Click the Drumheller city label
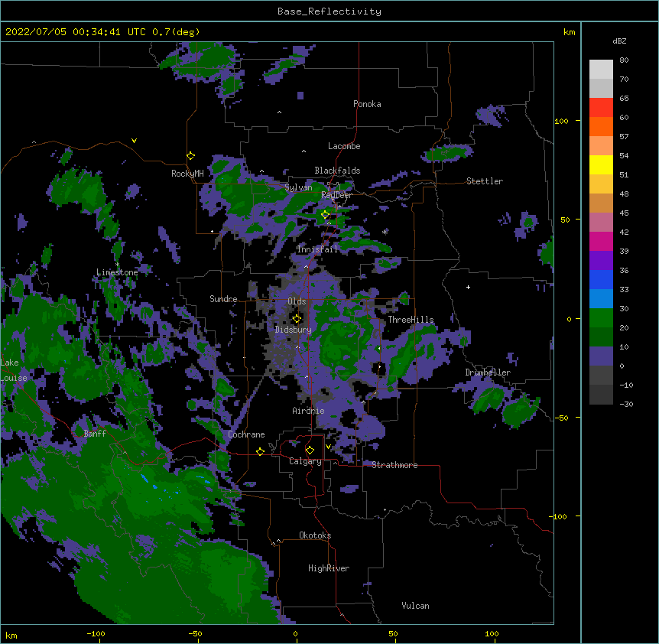This screenshot has height=644, width=659. [488, 372]
